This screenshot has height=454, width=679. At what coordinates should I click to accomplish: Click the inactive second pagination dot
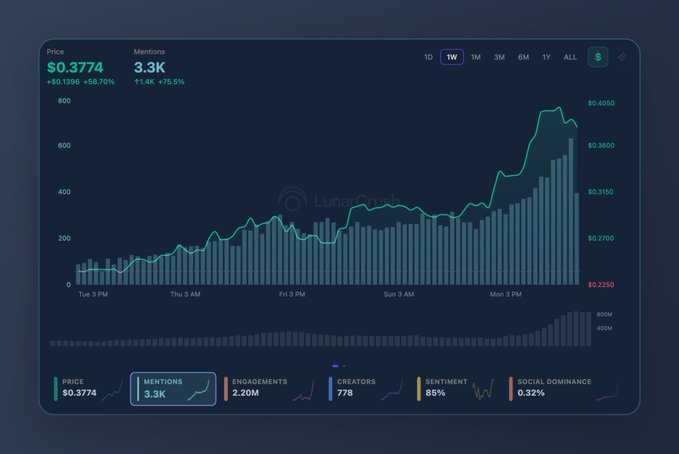344,366
